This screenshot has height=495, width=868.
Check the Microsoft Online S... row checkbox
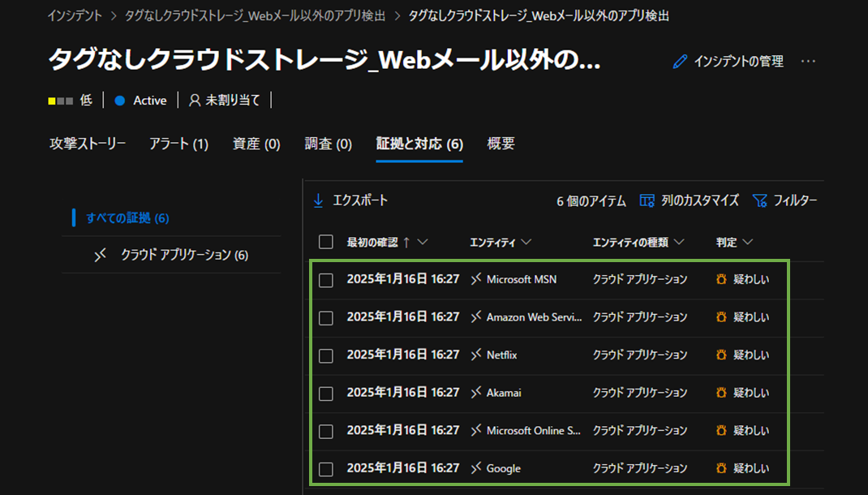pyautogui.click(x=326, y=432)
